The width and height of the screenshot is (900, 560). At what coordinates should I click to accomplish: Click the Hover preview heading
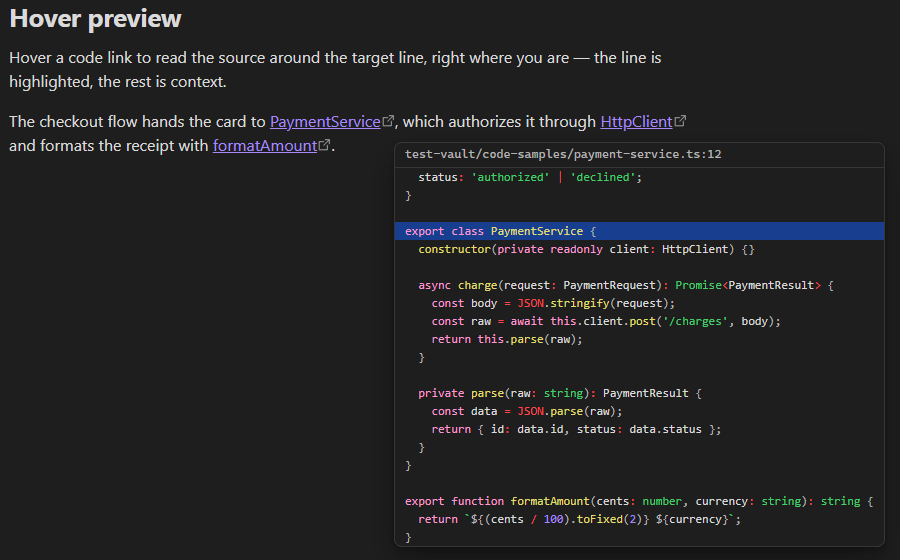pyautogui.click(x=95, y=18)
